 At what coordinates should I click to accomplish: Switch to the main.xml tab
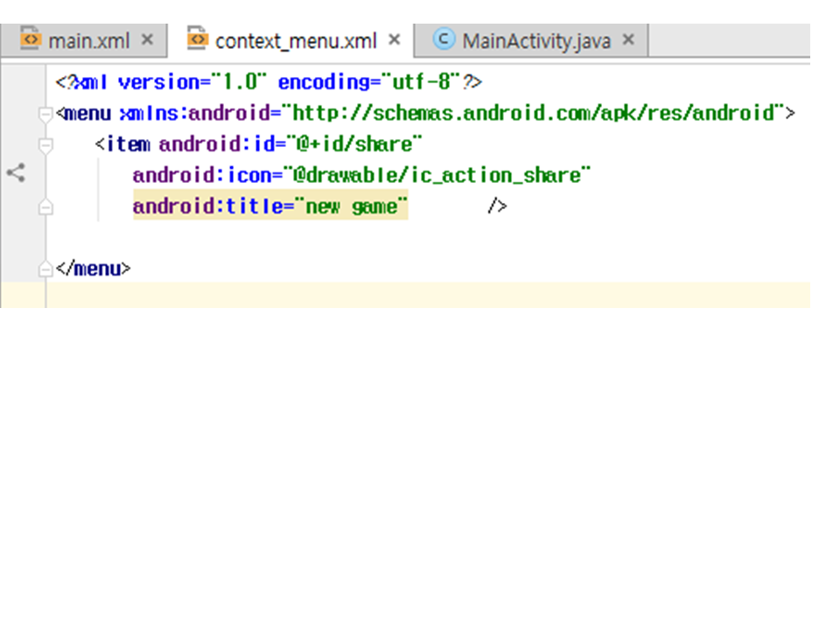click(88, 40)
